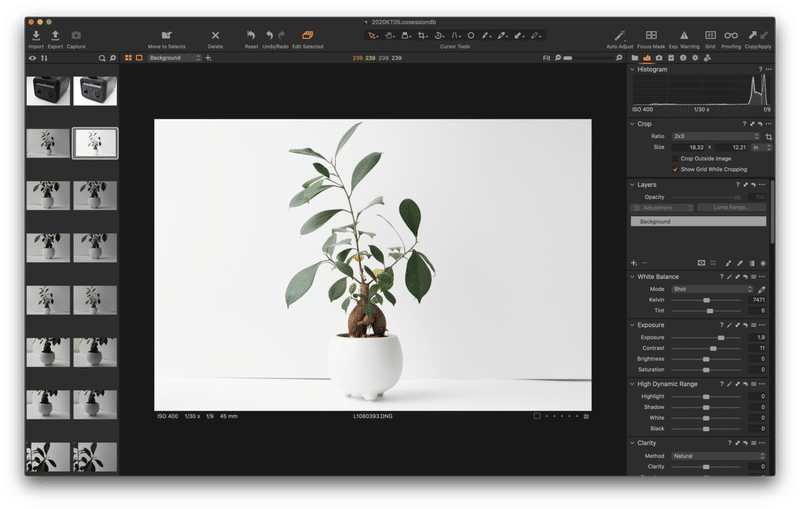Open the White Balance Mode dropdown
The image size is (800, 509).
pyautogui.click(x=712, y=289)
